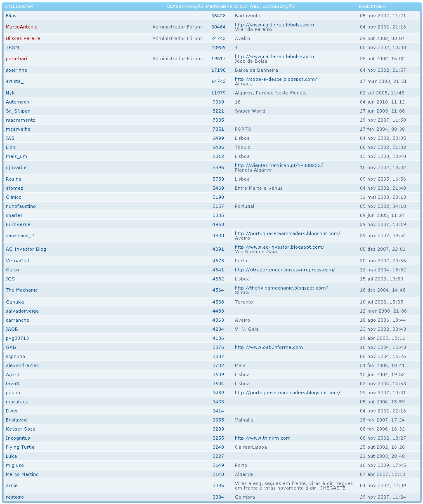
Task: View Nyk's 11979 messages
Action: point(218,93)
